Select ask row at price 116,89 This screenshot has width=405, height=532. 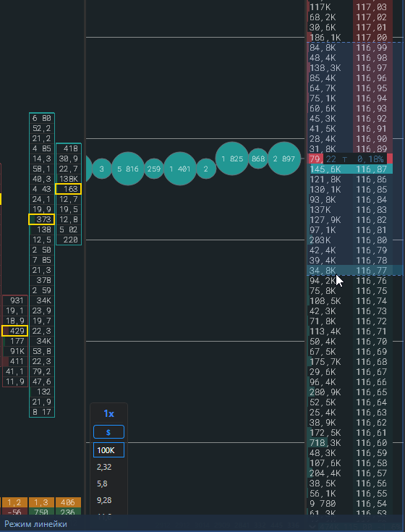(x=351, y=148)
